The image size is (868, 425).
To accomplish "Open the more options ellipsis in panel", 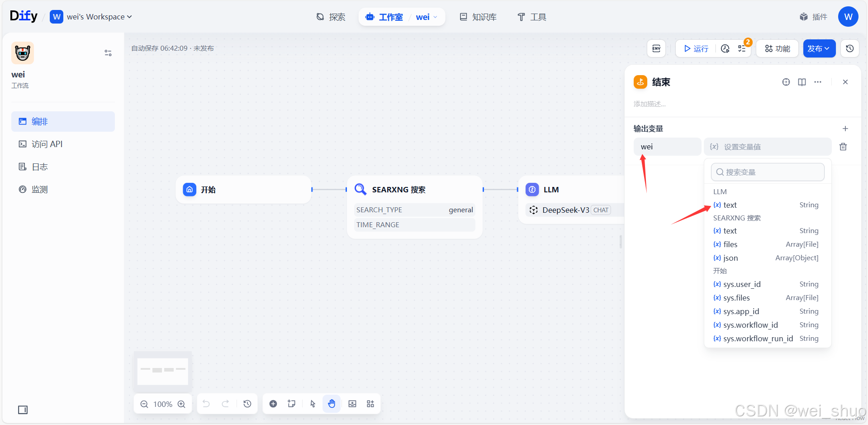I will (x=818, y=82).
